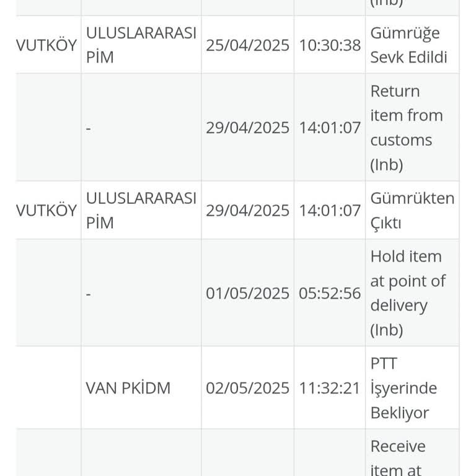The image size is (476, 476).
Task: Click the VAN PKİDM office cell
Action: click(x=128, y=388)
